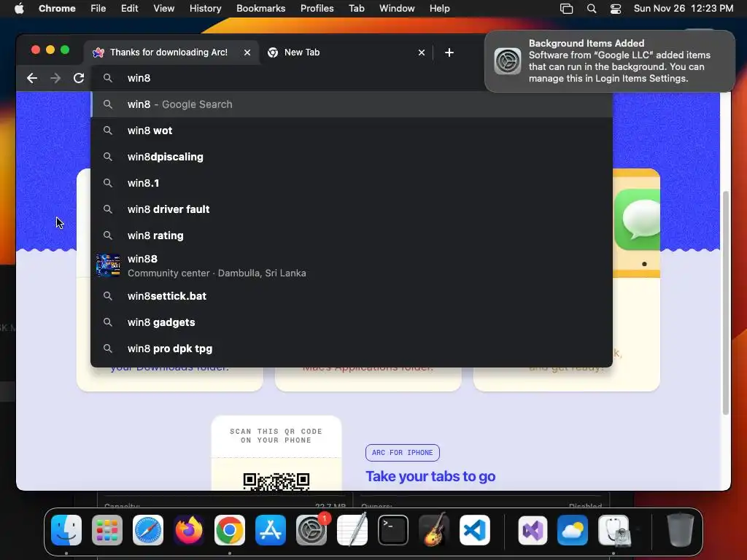
Task: Click the page's vertical scrollbar
Action: click(x=726, y=303)
